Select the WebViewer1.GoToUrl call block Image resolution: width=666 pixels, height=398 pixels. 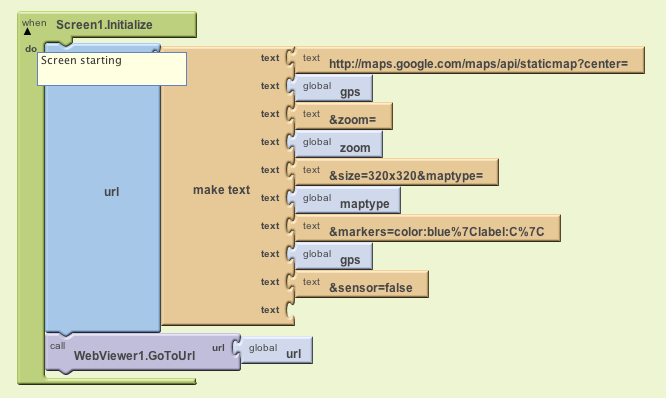pos(143,352)
